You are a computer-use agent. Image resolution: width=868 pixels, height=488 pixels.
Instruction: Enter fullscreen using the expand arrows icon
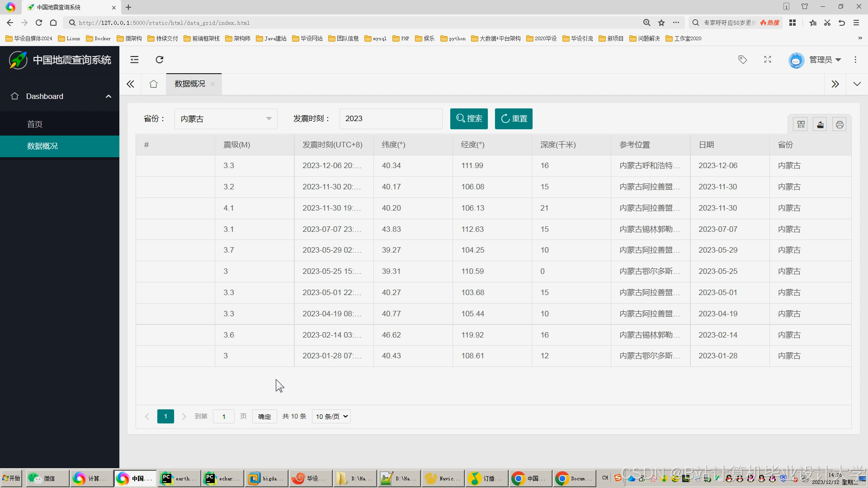pyautogui.click(x=767, y=59)
